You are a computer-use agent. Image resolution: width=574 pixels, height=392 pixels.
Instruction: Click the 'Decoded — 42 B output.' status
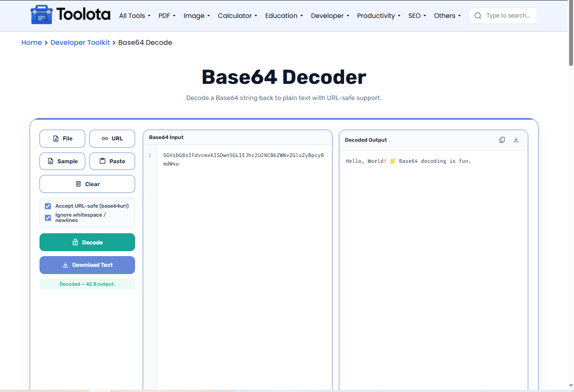87,284
